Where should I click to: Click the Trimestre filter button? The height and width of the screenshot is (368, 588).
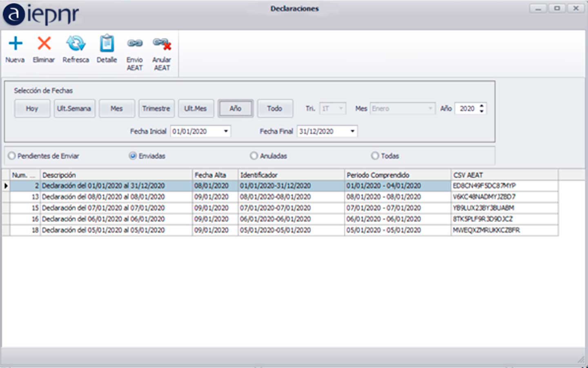click(156, 108)
